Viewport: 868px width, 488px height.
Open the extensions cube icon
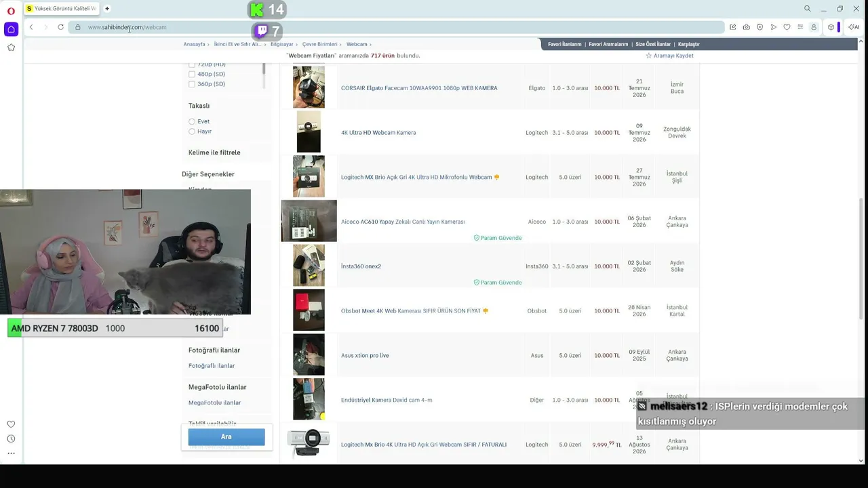[x=831, y=27]
